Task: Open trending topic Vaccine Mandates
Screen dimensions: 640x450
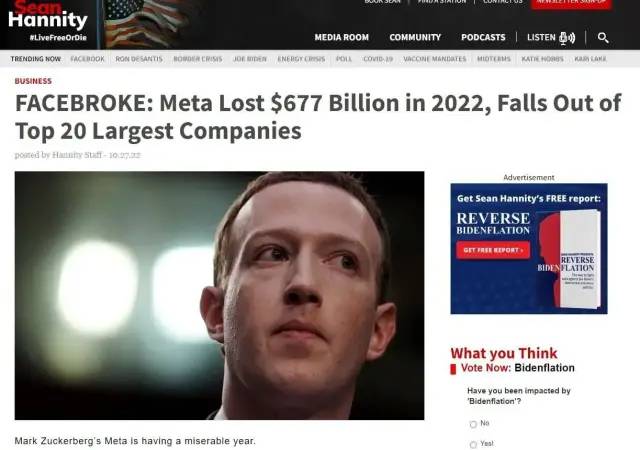Action: (434, 59)
